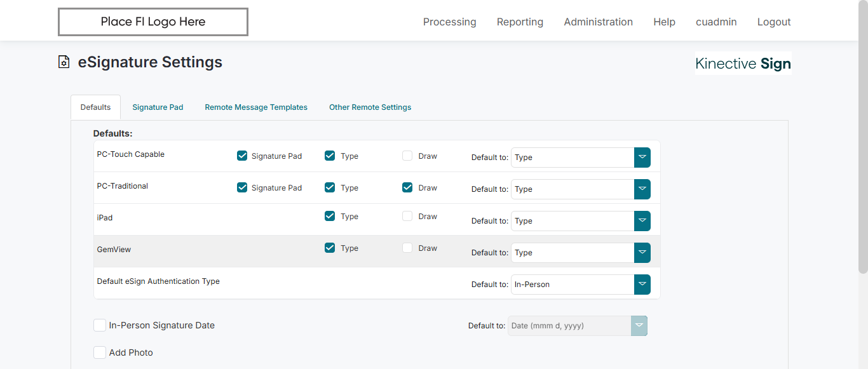Screen dimensions: 868x369
Task: Open Default eSign Authentication Type dropdown
Action: point(642,285)
